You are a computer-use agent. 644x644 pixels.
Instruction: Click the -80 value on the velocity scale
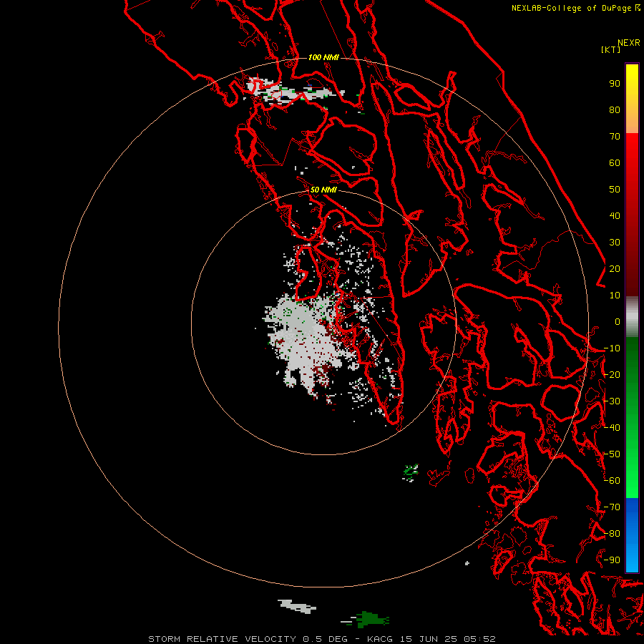[612, 534]
